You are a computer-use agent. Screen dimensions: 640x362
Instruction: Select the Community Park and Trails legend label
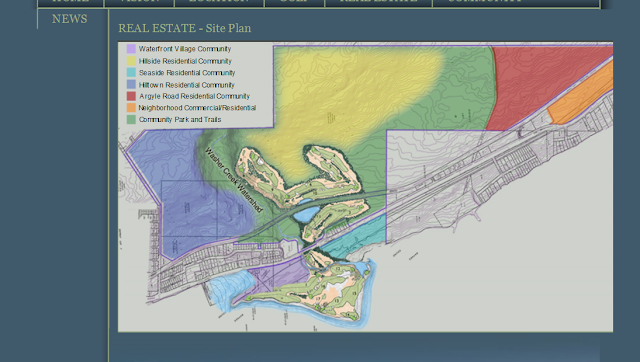(x=180, y=120)
